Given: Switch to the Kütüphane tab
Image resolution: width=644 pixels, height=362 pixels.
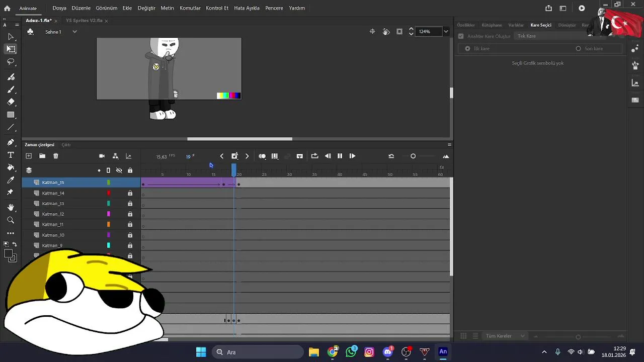Looking at the screenshot, I should [492, 25].
